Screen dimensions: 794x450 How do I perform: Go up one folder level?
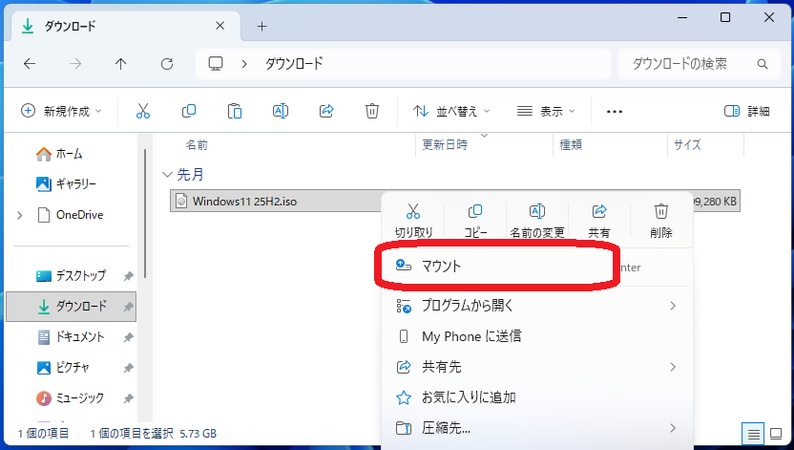pyautogui.click(x=121, y=64)
